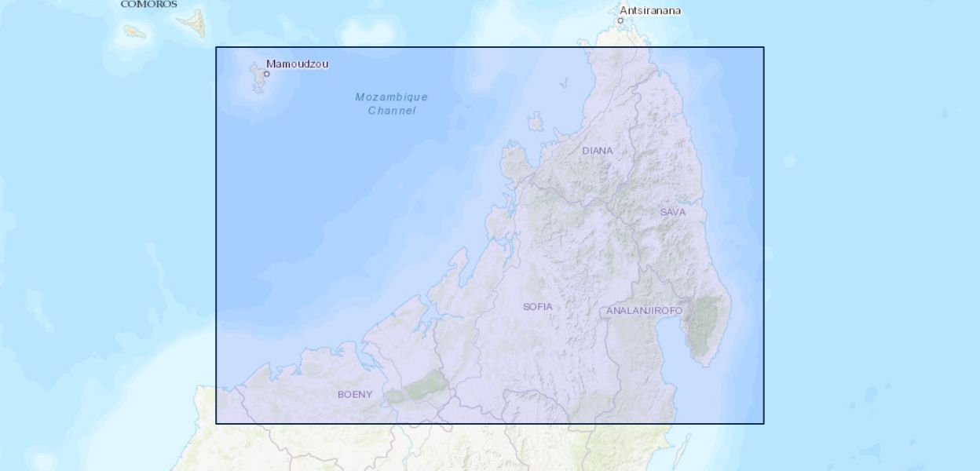Select the Mamoudzou place label

pos(298,64)
